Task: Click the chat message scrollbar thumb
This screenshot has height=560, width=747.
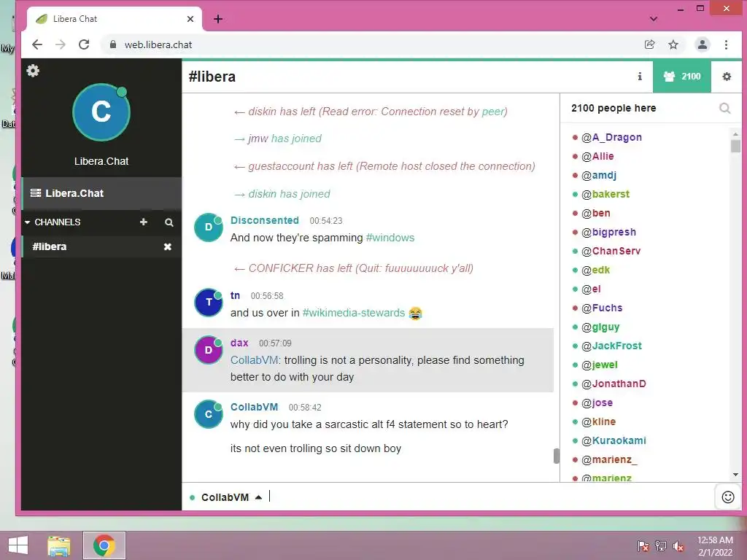Action: tap(556, 456)
